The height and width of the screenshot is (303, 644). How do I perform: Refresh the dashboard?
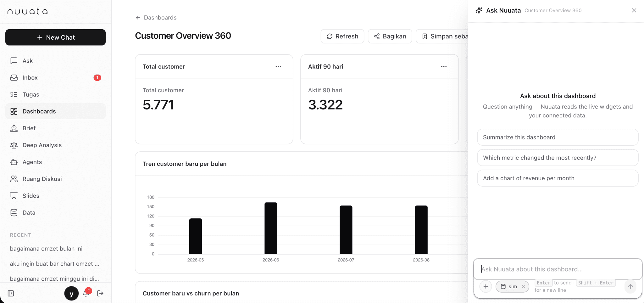pyautogui.click(x=342, y=36)
